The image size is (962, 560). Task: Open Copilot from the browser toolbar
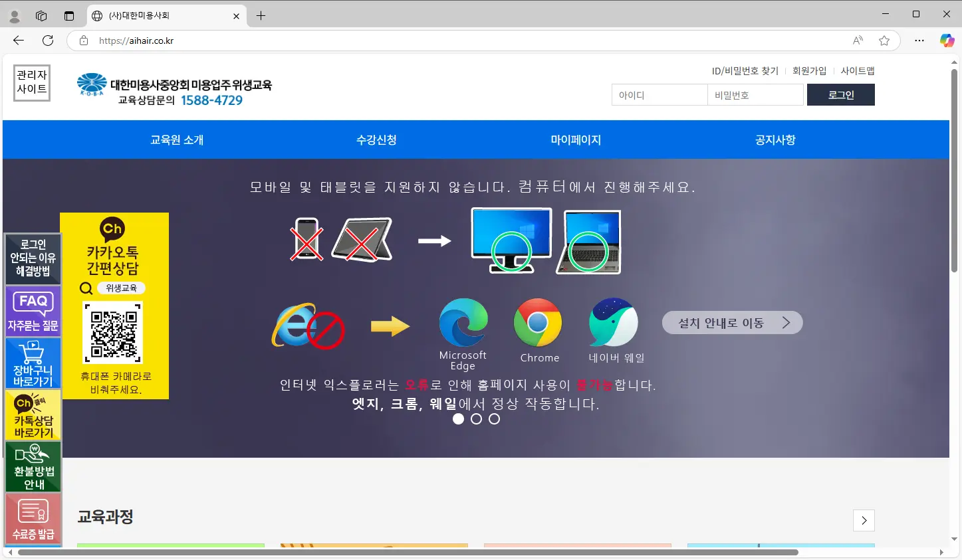pos(946,41)
